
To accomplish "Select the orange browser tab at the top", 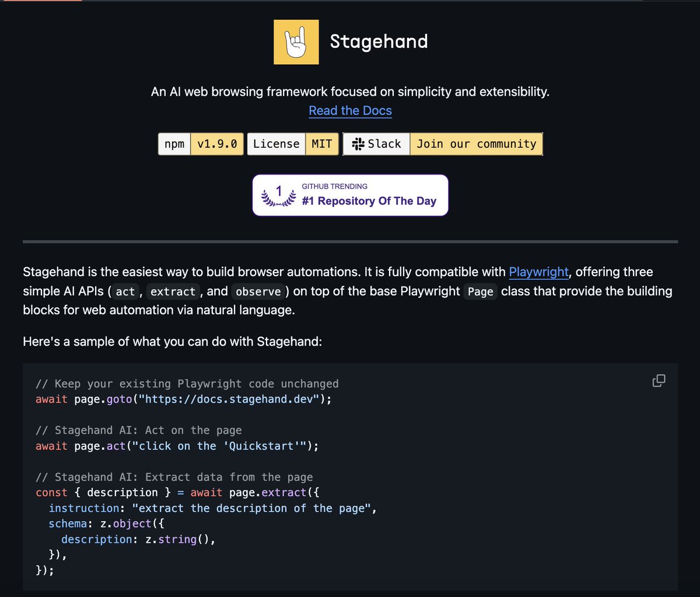I will pyautogui.click(x=41, y=2).
